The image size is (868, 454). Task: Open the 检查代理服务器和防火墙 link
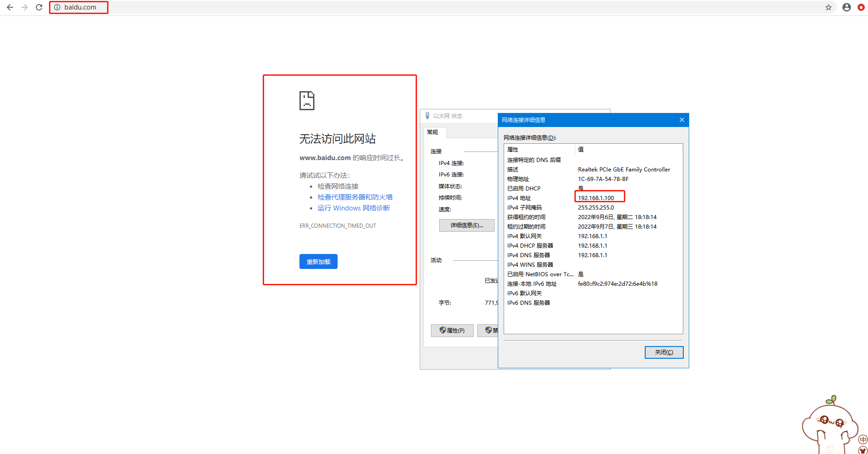(x=355, y=197)
